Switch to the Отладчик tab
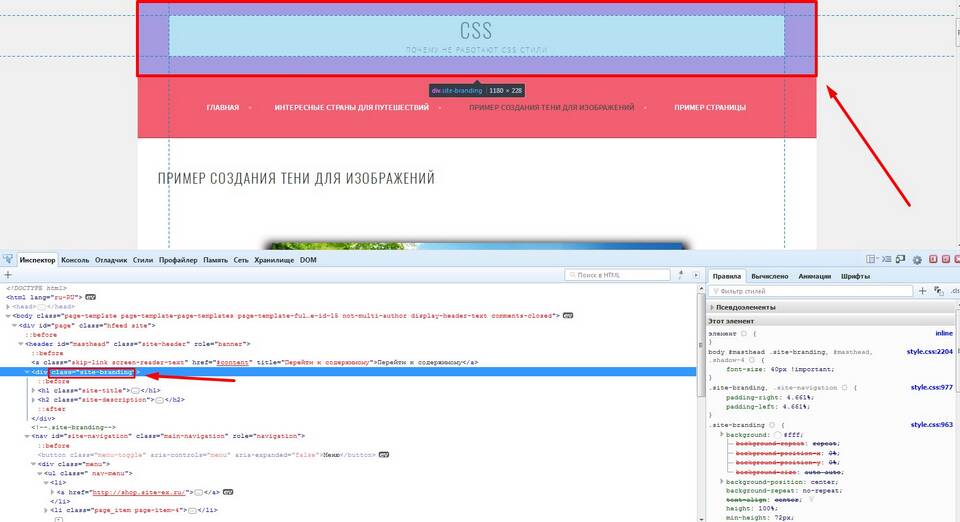Image resolution: width=960 pixels, height=522 pixels. pos(111,260)
